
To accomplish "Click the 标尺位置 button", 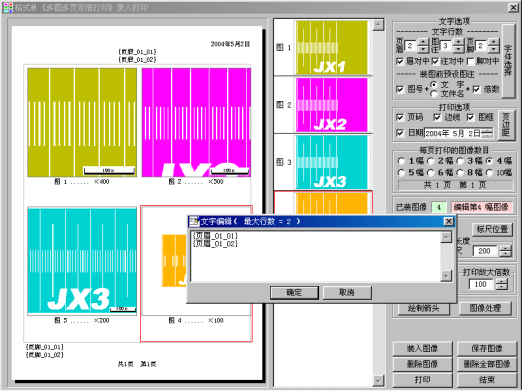I will pyautogui.click(x=492, y=229).
